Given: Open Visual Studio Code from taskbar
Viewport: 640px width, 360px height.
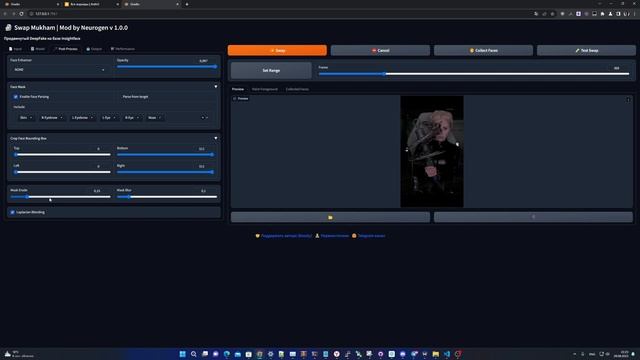Looking at the screenshot, I should point(447,354).
